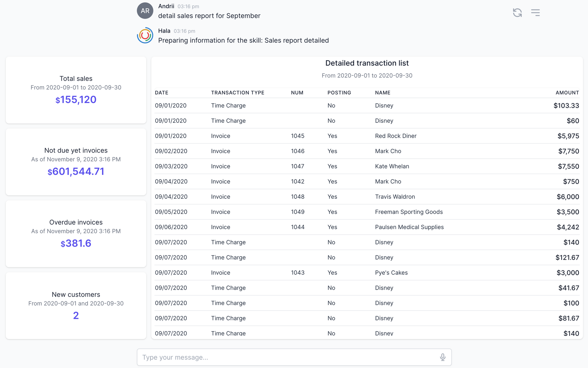
Task: Select the total sales value $155,120
Action: pyautogui.click(x=76, y=100)
